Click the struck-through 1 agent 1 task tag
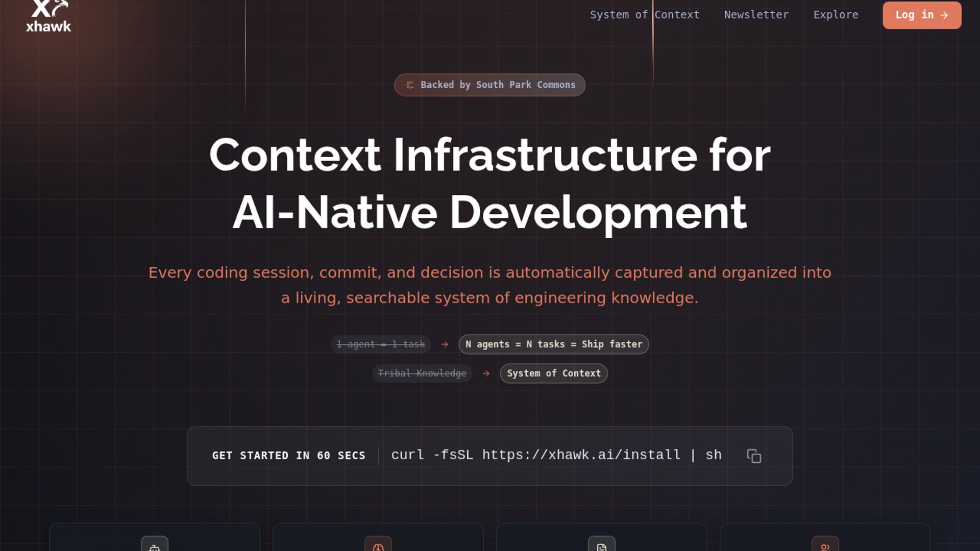Viewport: 980px width, 551px height. tap(381, 344)
